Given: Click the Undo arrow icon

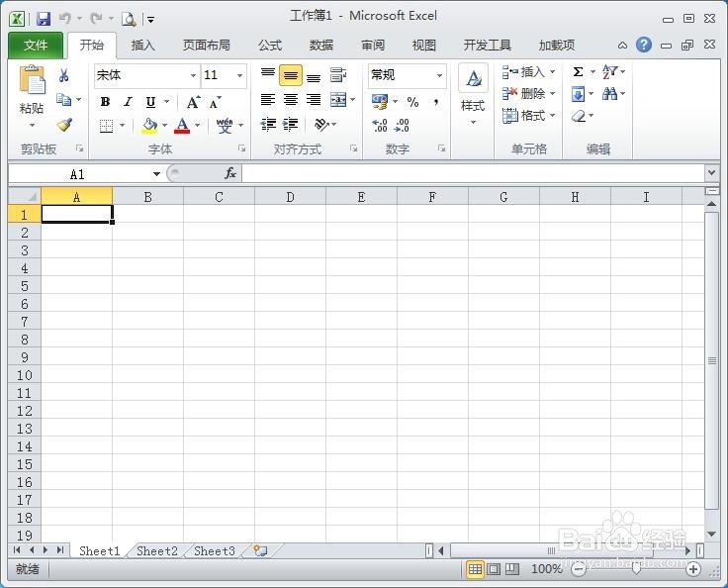Looking at the screenshot, I should [x=64, y=19].
